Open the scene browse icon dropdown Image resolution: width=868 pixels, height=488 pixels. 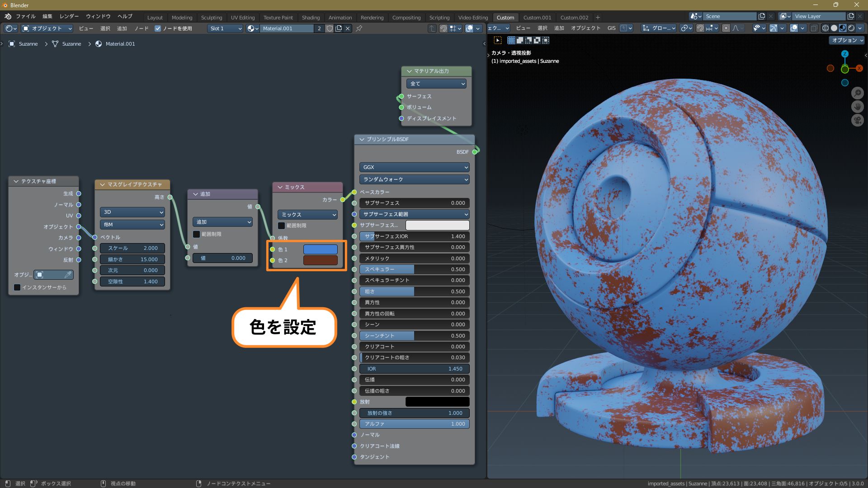click(x=696, y=17)
